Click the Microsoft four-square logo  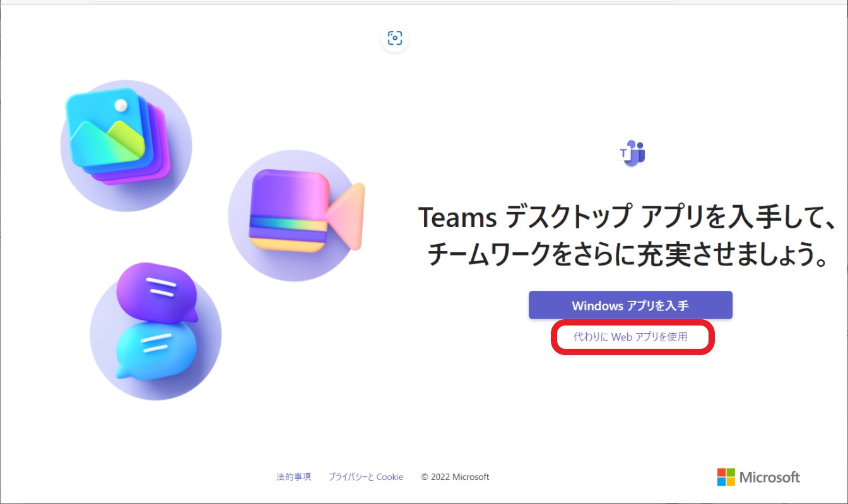coord(726,477)
